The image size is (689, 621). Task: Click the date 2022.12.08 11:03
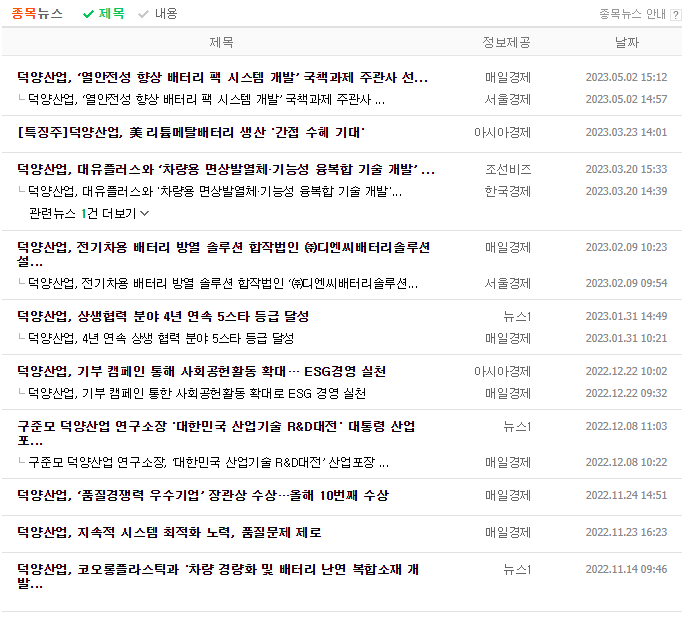tap(626, 426)
